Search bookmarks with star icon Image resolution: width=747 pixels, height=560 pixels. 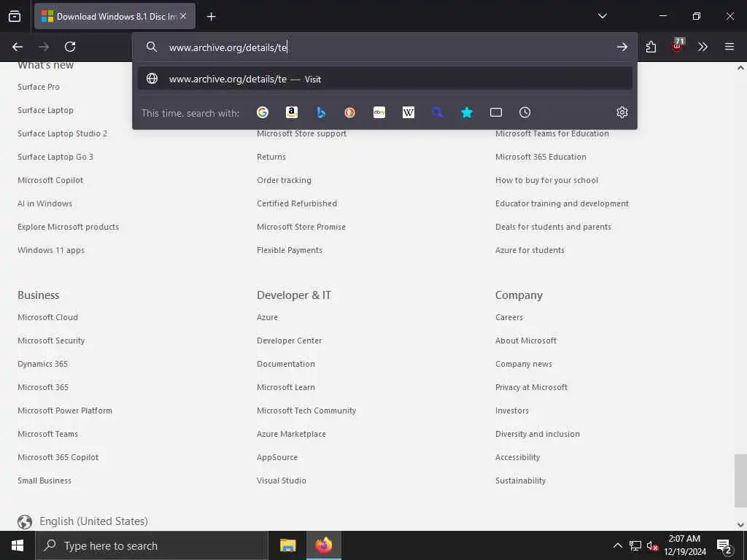pos(467,112)
